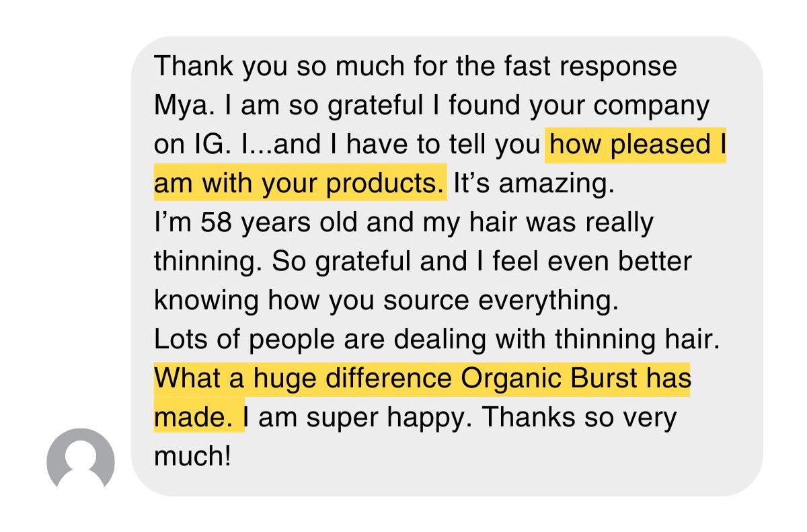Click the words "found your company"
This screenshot has width=807, height=532.
pyautogui.click(x=578, y=106)
